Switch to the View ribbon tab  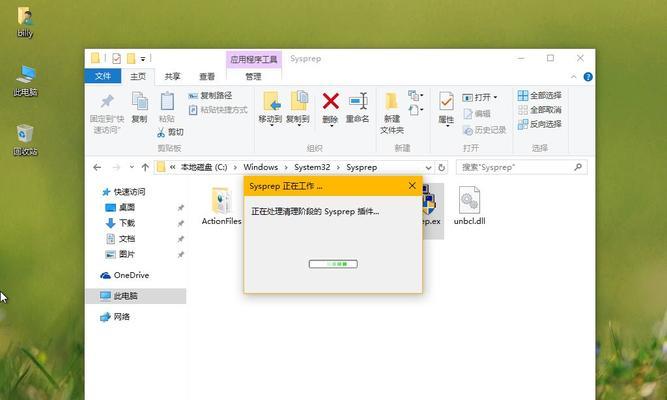[207, 76]
